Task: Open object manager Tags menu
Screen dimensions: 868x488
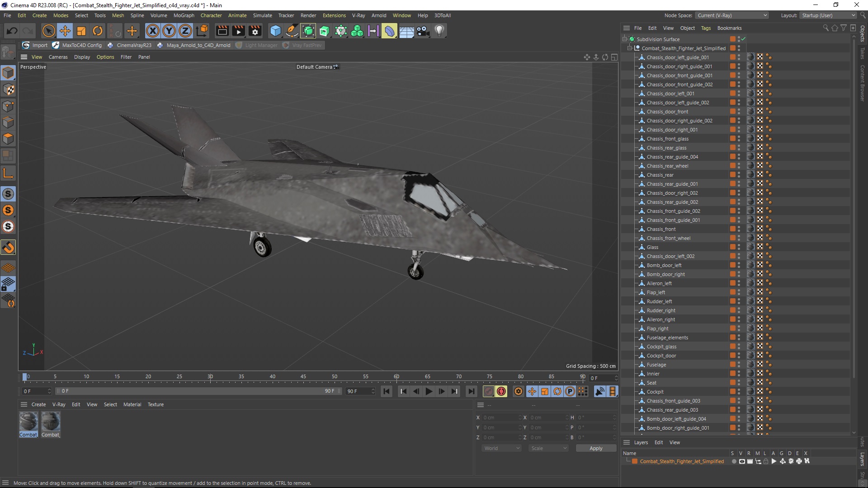Action: pyautogui.click(x=706, y=28)
